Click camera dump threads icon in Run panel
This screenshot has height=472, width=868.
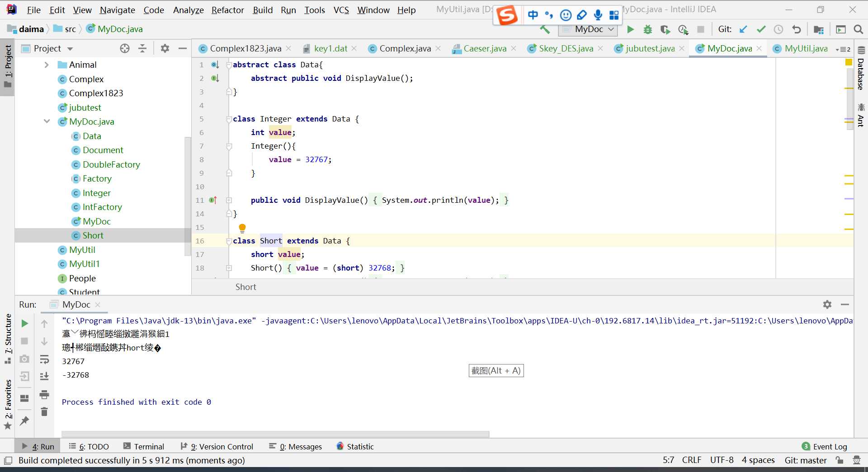25,359
